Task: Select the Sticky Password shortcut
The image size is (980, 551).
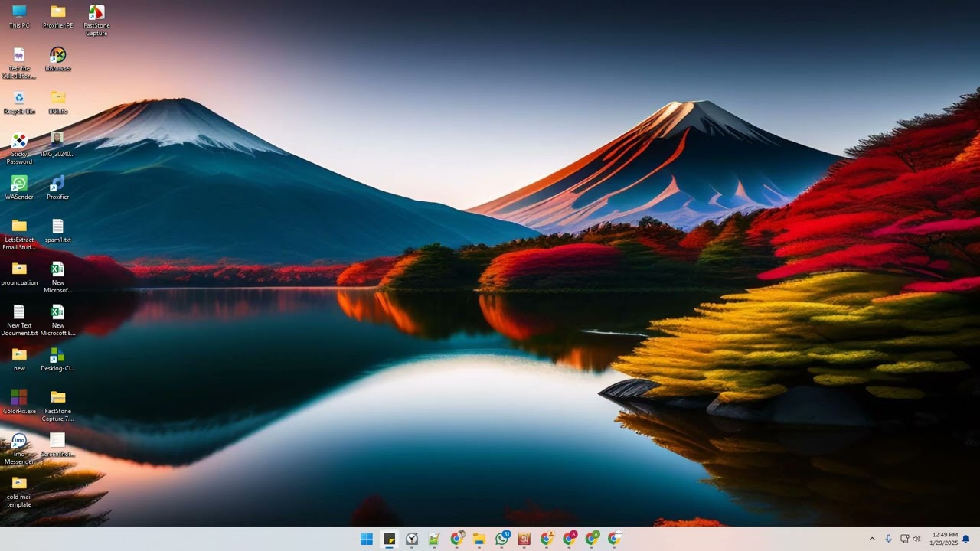Action: pyautogui.click(x=19, y=148)
